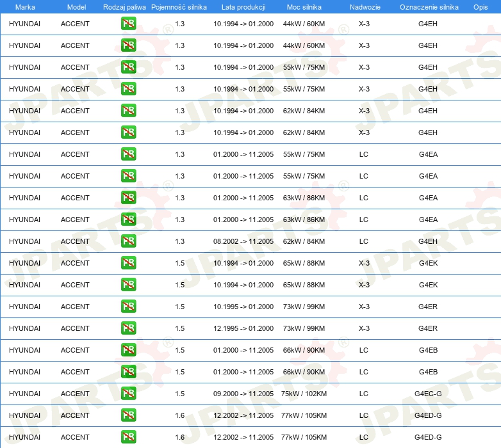
Task: Click the fuel icon in the G4EC-G row
Action: pos(128,393)
